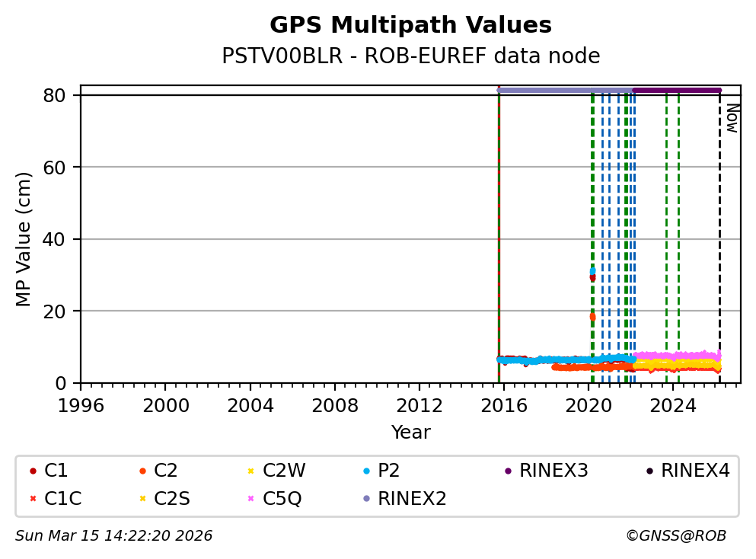Click the 2016 tick on Year axis

point(504,404)
